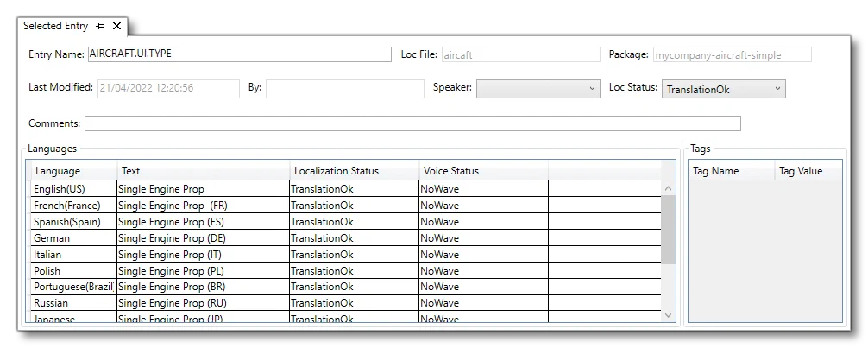
Task: Sort by the Language column header
Action: pos(73,171)
